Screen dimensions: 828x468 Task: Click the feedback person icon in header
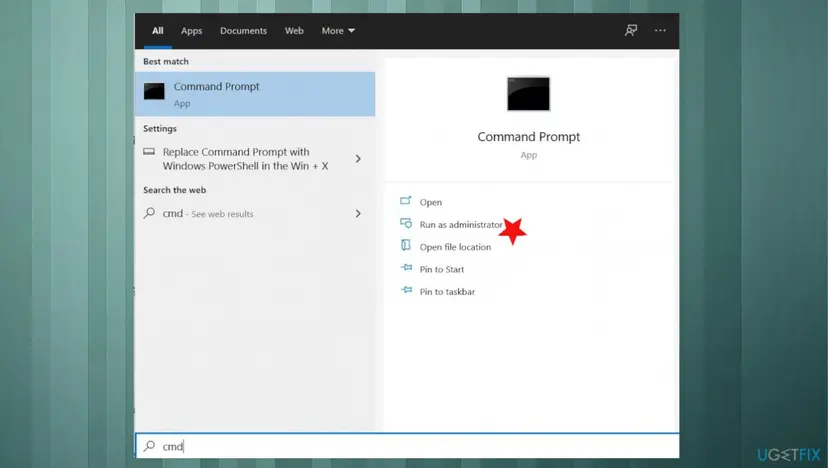[631, 30]
